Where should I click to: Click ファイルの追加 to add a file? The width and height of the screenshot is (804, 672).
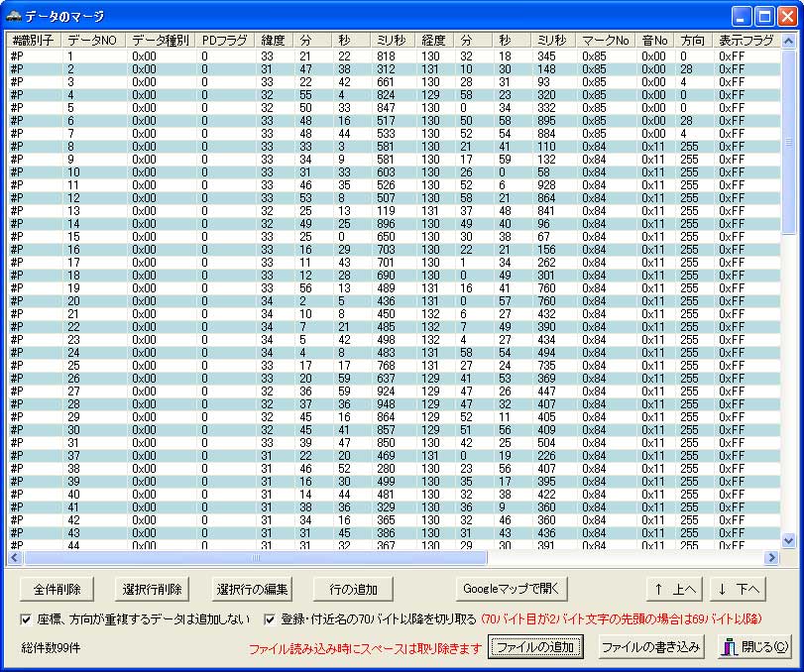(x=535, y=647)
